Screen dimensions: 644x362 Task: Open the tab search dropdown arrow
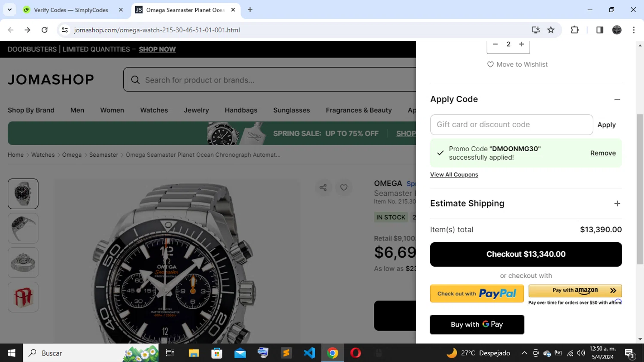click(9, 10)
